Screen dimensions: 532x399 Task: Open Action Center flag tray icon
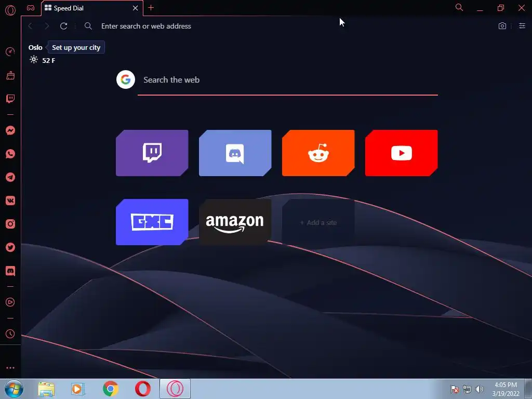click(x=454, y=389)
